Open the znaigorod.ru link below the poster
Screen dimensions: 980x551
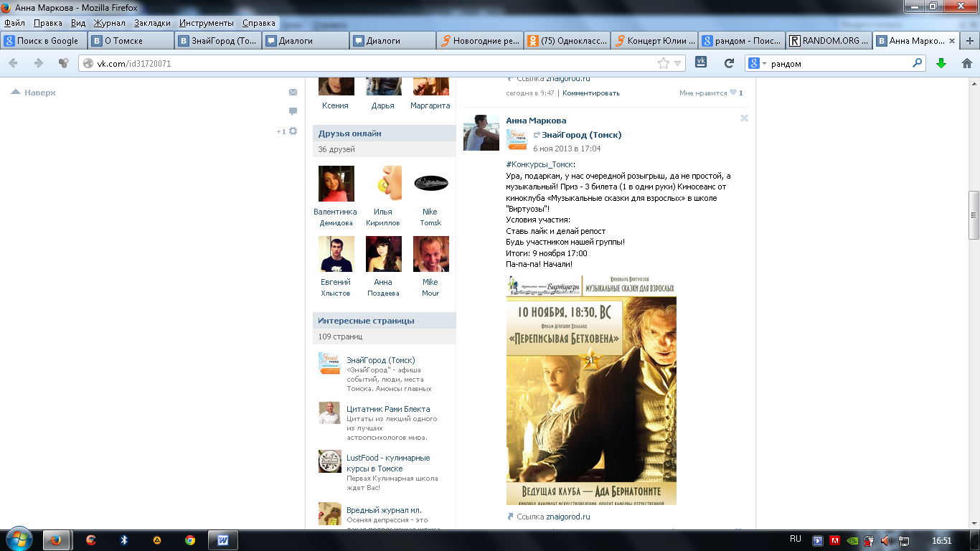tap(567, 517)
